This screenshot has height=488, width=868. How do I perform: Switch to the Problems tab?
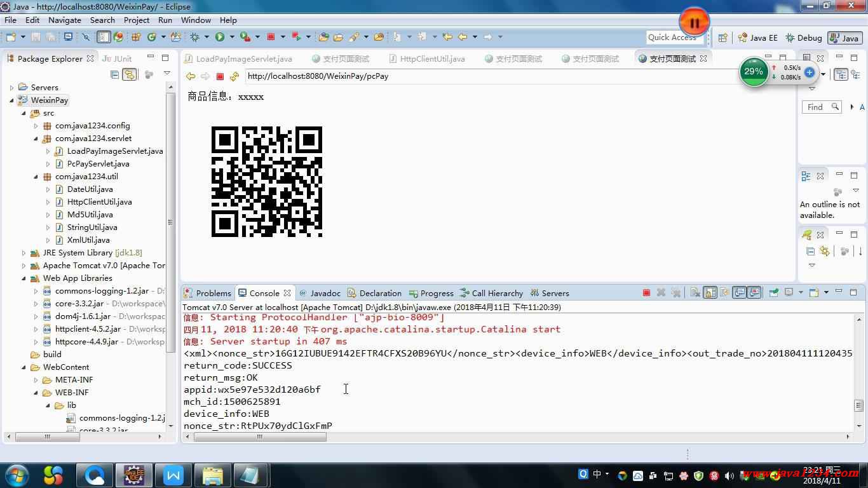pyautogui.click(x=207, y=293)
